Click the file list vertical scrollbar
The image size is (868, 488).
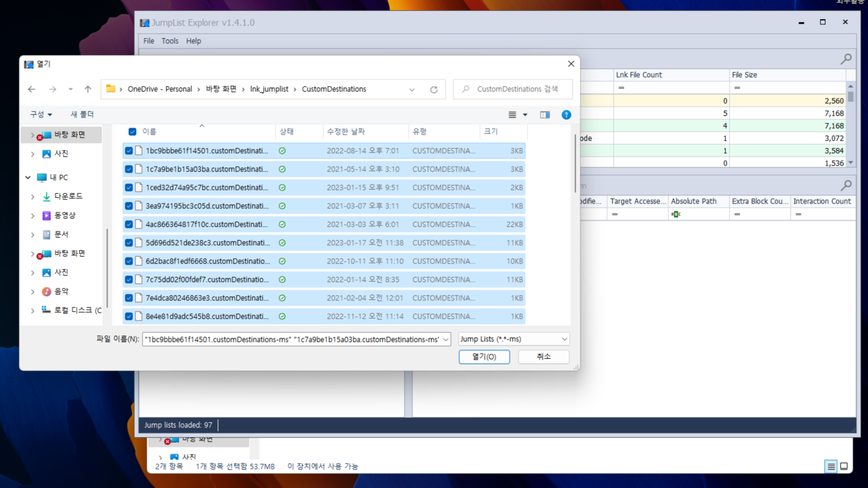click(x=575, y=164)
